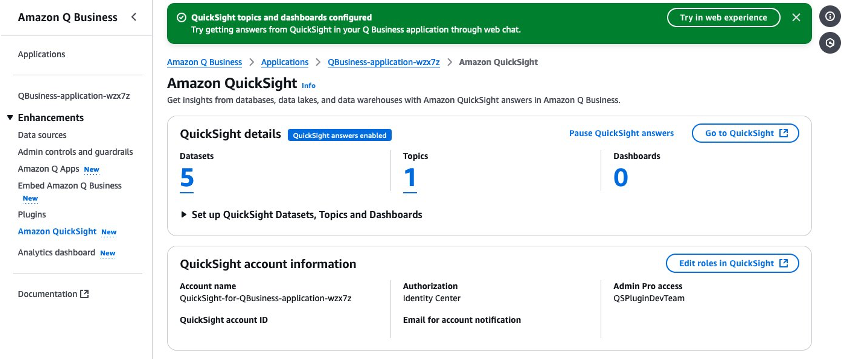Click external link icon on Go to QuickSight
844x360 pixels.
(784, 133)
